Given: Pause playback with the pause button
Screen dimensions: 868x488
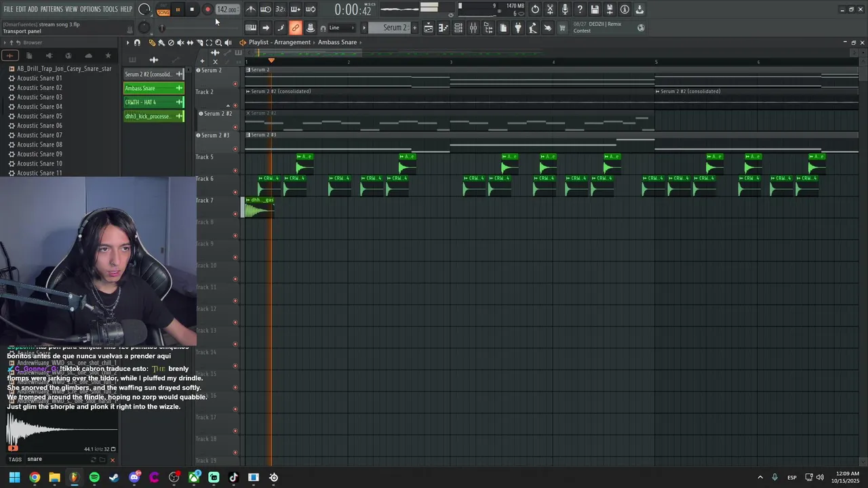Looking at the screenshot, I should click(178, 9).
